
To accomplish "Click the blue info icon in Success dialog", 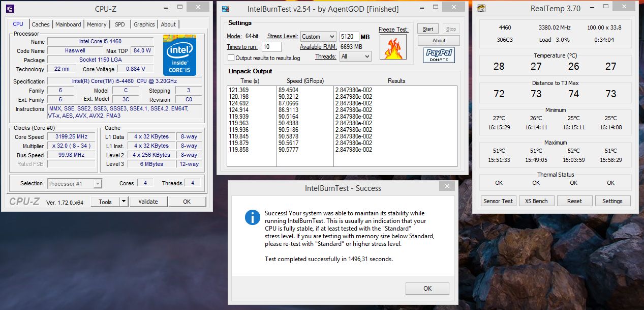I will pos(252,217).
